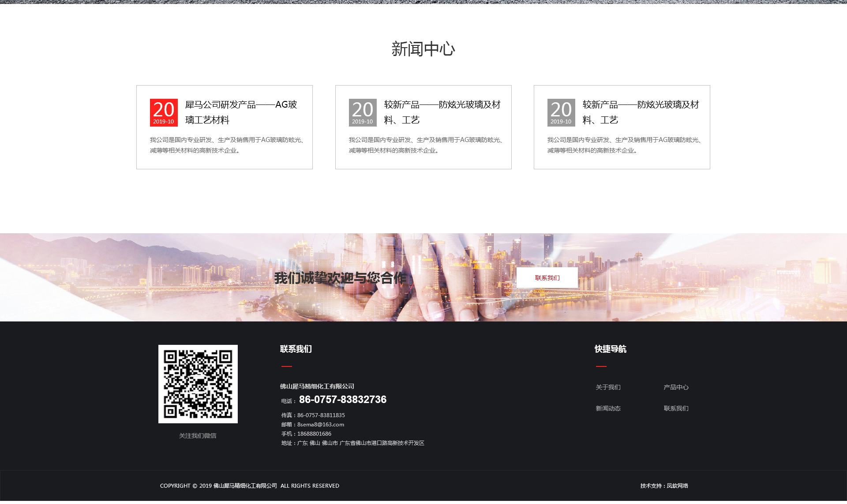Viewport: 847px width, 504px height.
Task: Click the WeChat QR code image
Action: 198,384
